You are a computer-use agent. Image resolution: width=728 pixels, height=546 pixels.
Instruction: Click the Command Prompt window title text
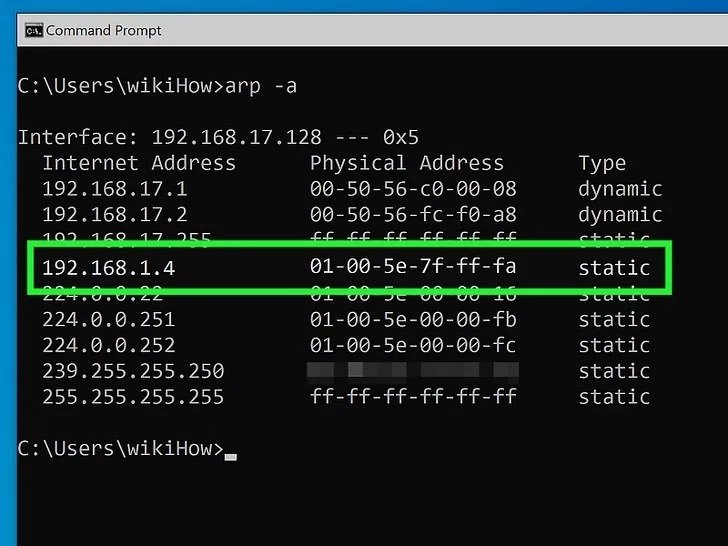[x=104, y=30]
